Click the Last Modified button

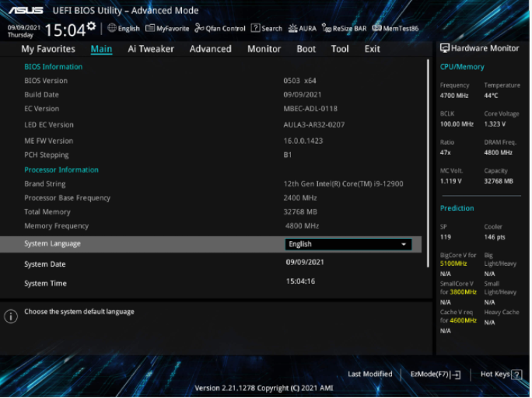(x=370, y=375)
